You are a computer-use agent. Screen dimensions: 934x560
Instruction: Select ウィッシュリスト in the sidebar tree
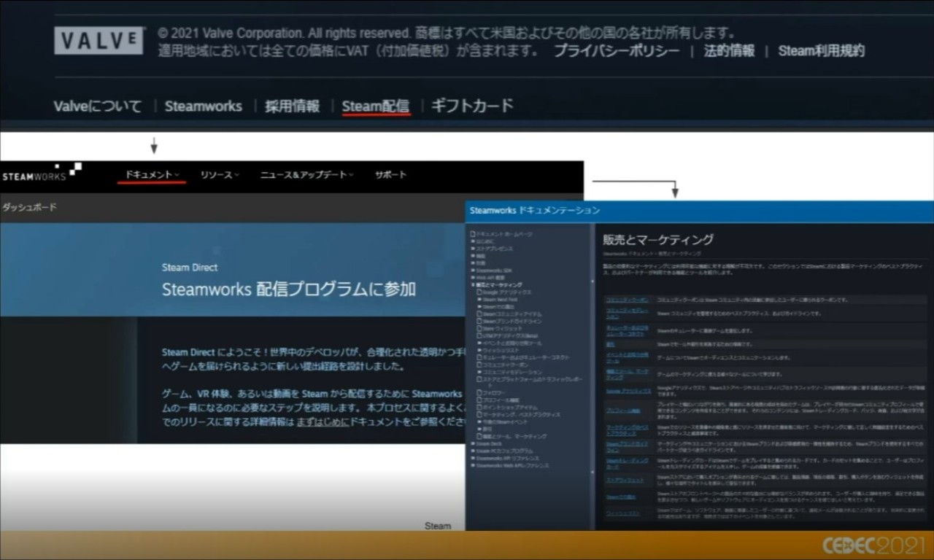(501, 350)
